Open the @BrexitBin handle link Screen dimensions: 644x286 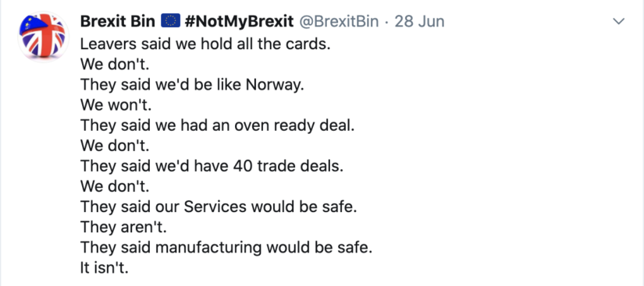coord(339,21)
